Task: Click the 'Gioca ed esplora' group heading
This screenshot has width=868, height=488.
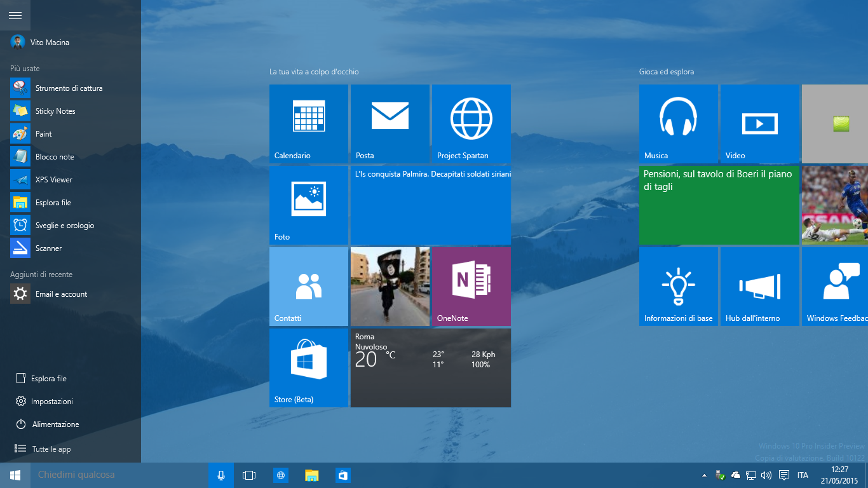Action: pyautogui.click(x=667, y=72)
